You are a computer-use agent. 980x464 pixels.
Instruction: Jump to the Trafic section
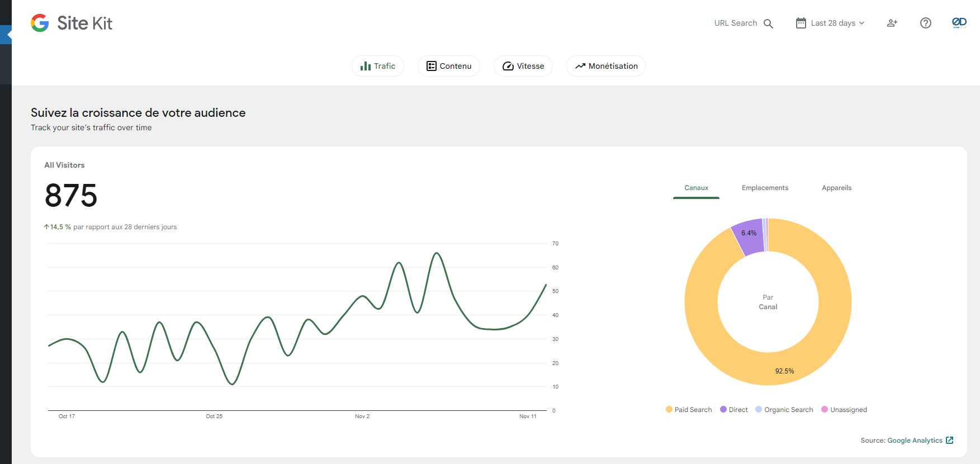click(378, 66)
